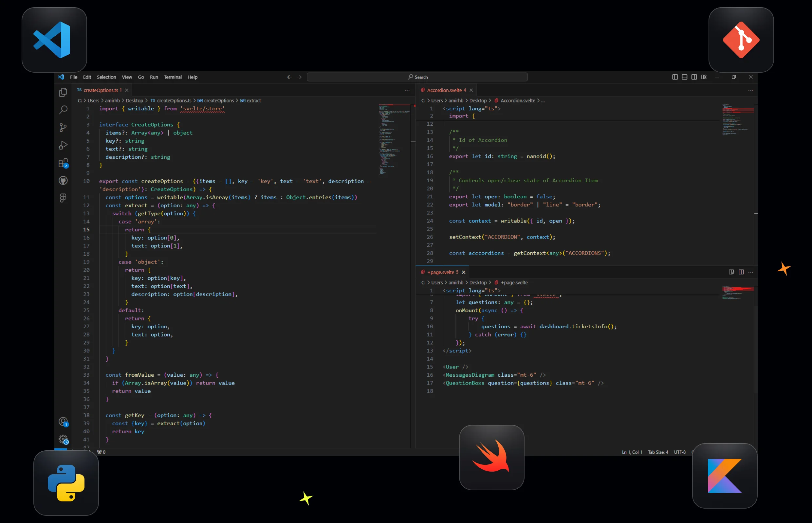Click the Accounts icon in activity bar
Image resolution: width=812 pixels, height=523 pixels.
click(x=63, y=422)
